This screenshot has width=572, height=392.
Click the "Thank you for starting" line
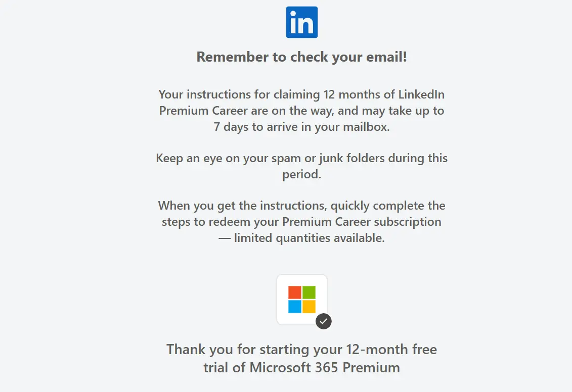[302, 350]
